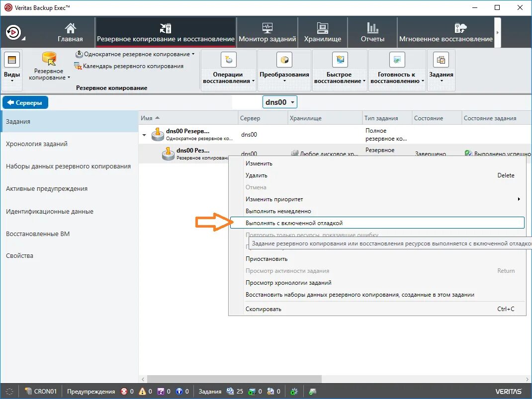Sort by the Имя column header
532x399 pixels.
pyautogui.click(x=188, y=118)
